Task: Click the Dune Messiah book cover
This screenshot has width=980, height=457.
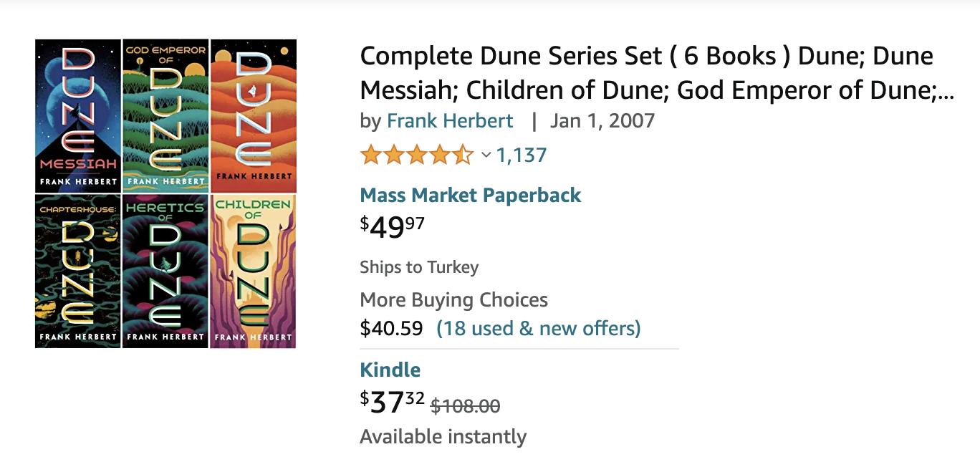Action: point(78,116)
